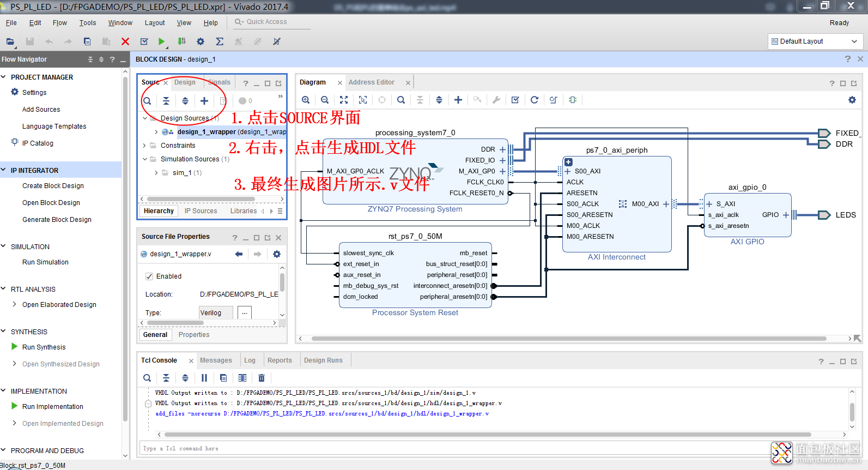Expand all items in Sources panel
This screenshot has width=868, height=470.
coord(185,101)
